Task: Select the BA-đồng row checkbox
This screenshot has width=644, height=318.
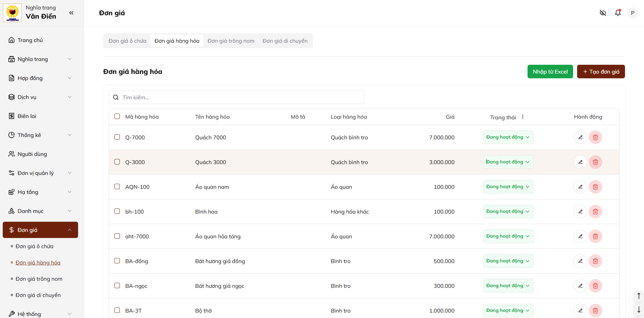Action: pos(117,261)
